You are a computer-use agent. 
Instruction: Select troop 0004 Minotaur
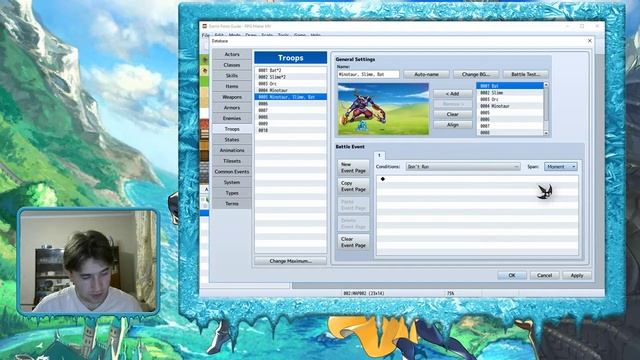pyautogui.click(x=290, y=90)
